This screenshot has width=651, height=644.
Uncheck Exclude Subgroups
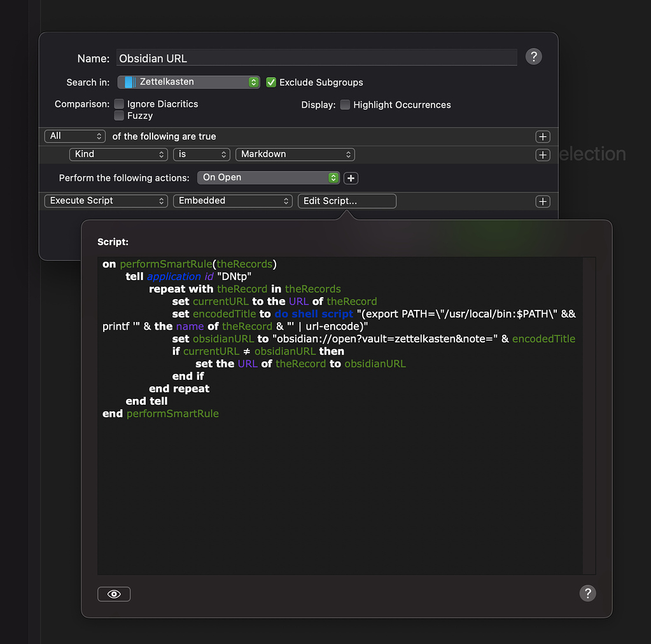click(270, 82)
